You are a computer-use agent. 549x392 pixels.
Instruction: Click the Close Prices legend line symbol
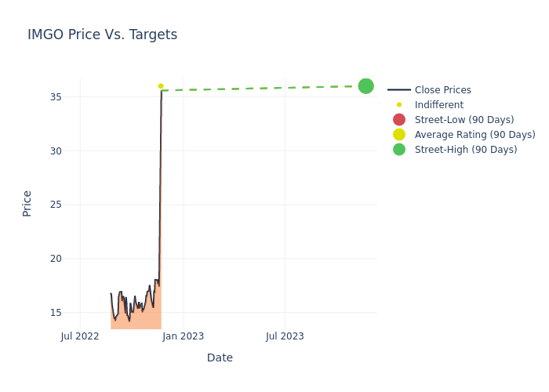(x=399, y=90)
